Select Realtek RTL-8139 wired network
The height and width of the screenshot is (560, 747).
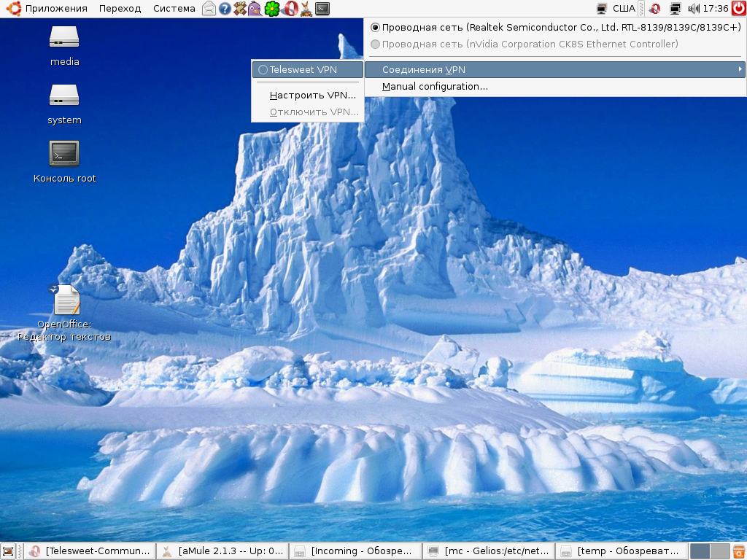(x=561, y=28)
